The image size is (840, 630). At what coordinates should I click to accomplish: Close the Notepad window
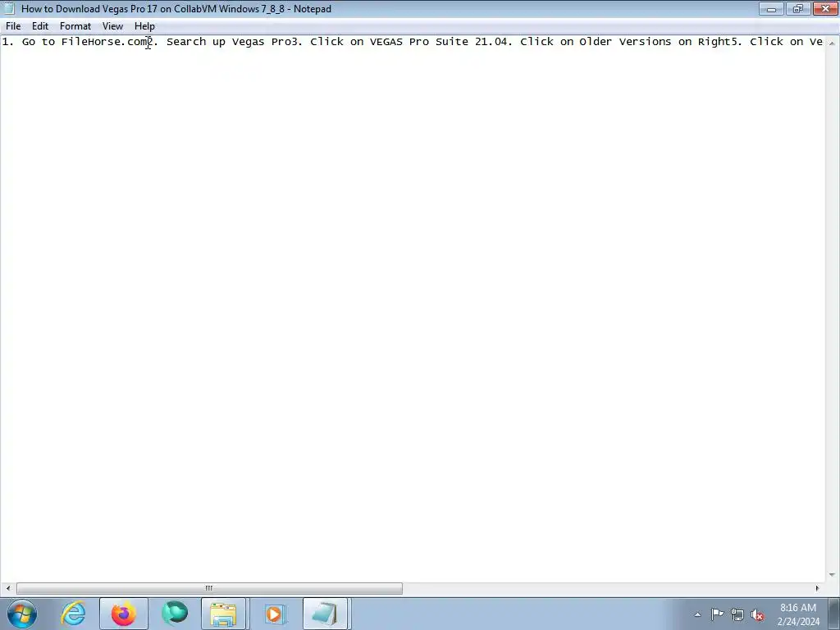point(825,8)
